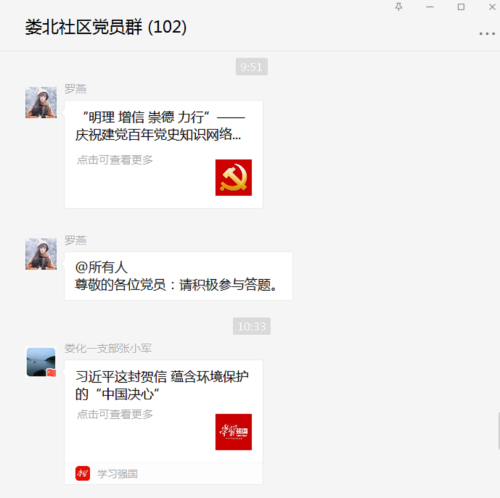Image resolution: width=500 pixels, height=498 pixels.
Task: Click sender name 娄化一支部张小军
Action: coord(108,348)
